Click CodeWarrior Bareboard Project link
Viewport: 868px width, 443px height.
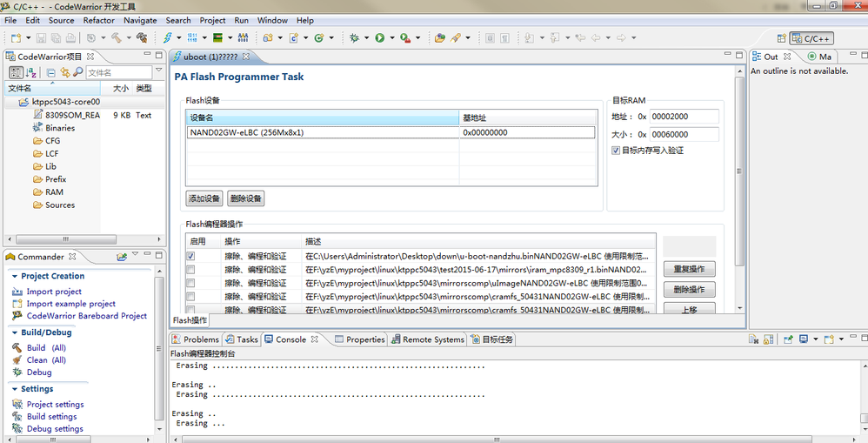pos(87,316)
